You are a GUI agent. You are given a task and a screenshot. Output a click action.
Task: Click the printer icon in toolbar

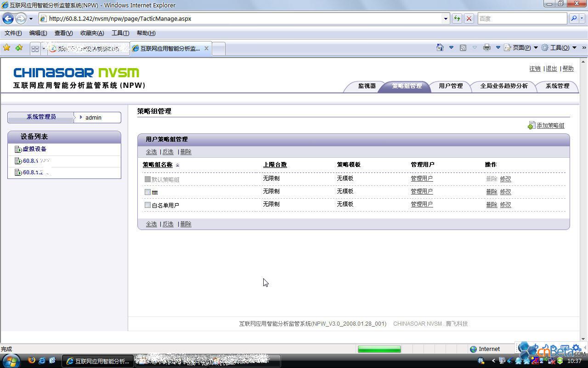tap(486, 47)
